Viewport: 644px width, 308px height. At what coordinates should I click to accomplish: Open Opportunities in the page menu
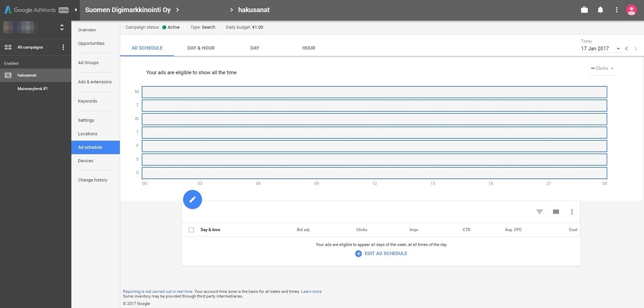coord(91,44)
